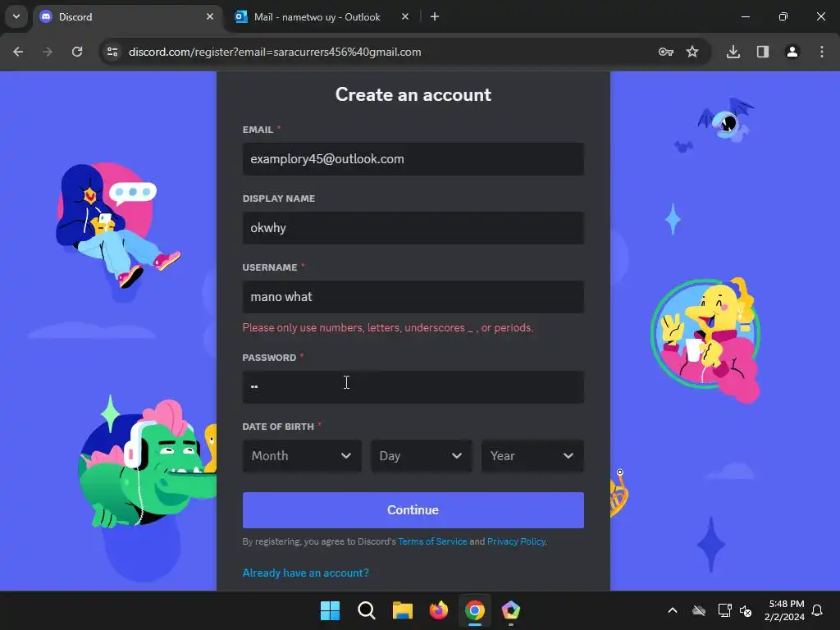
Task: Switch to the Discord tab
Action: [127, 17]
